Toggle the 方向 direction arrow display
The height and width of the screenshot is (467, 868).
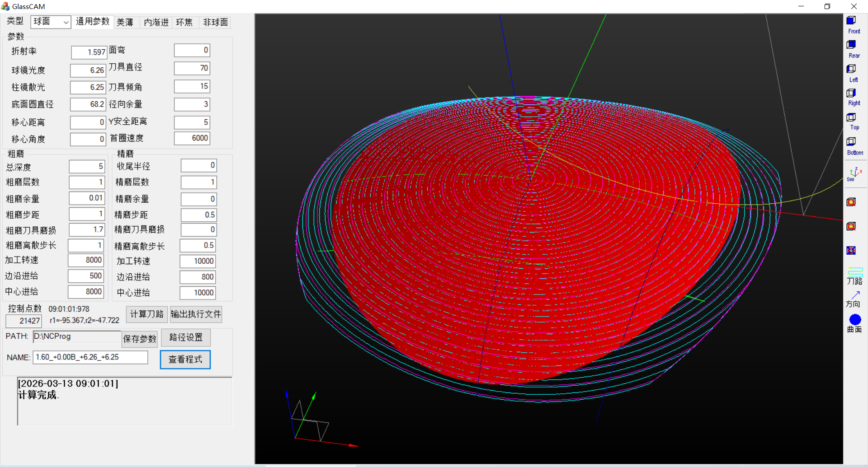coord(854,299)
